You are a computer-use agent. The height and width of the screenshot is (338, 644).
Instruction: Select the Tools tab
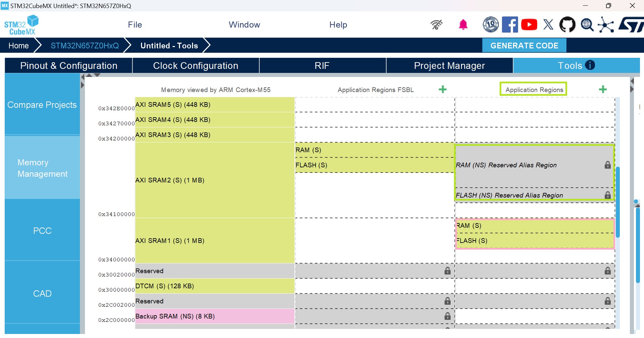[576, 66]
